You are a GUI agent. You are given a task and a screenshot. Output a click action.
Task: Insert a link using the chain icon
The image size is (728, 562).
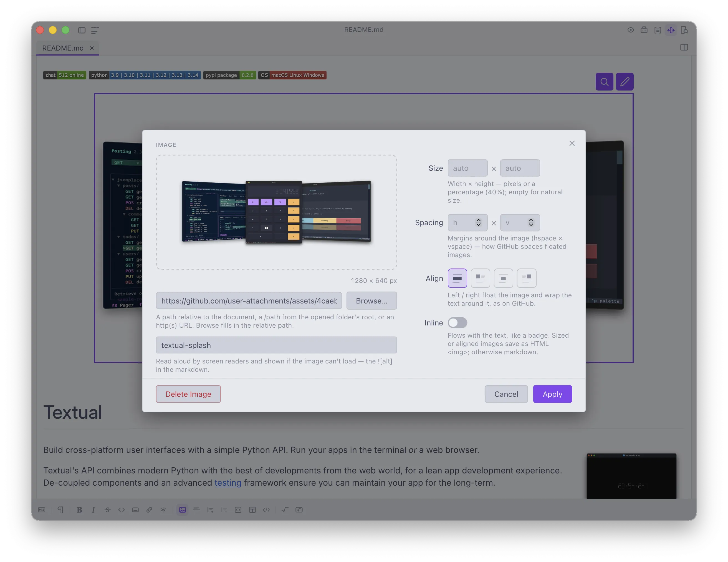(149, 510)
